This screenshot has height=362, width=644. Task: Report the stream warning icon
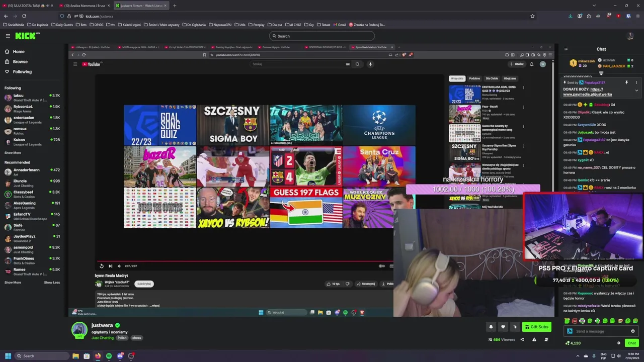click(534, 339)
